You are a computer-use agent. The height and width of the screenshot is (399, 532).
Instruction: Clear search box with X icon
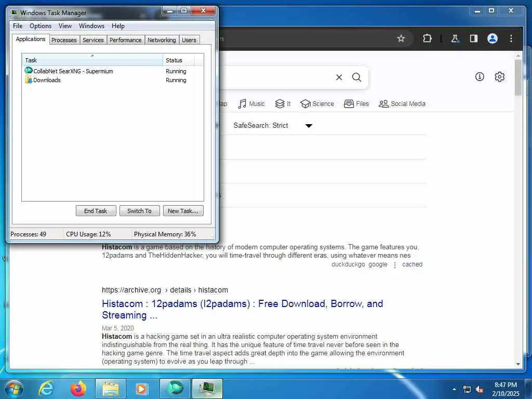(339, 77)
